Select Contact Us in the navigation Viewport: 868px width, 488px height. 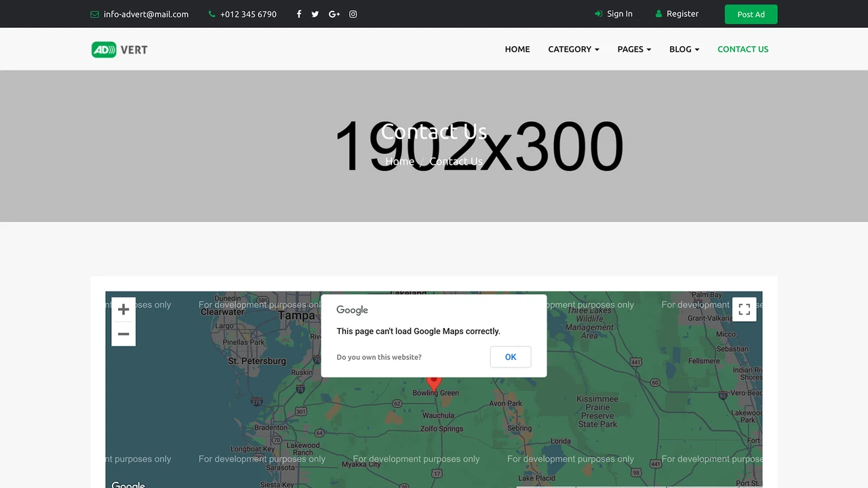pos(743,49)
